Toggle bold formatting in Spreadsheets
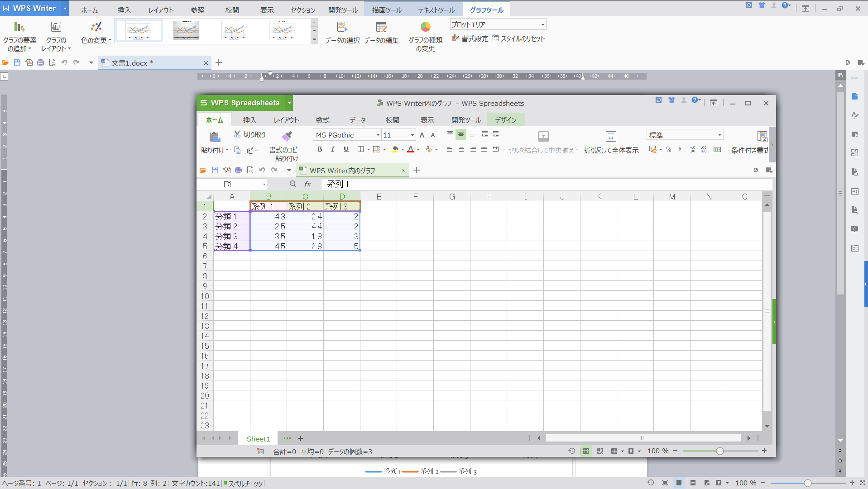 click(320, 149)
